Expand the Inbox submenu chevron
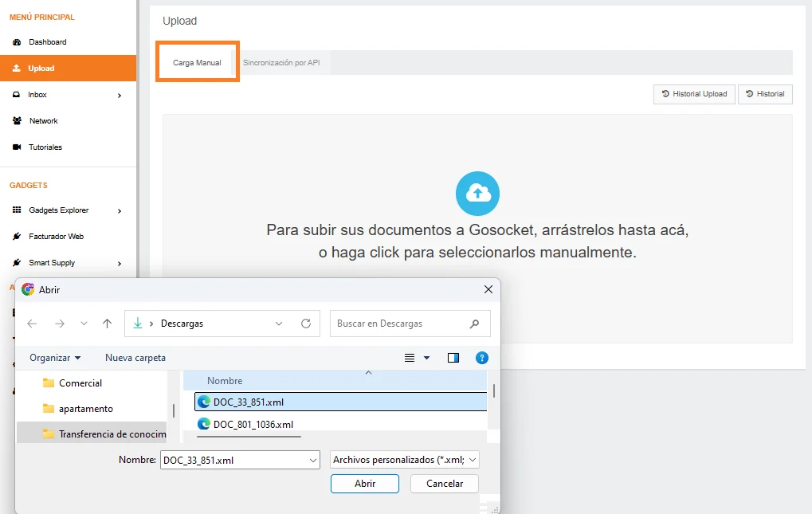This screenshot has width=812, height=514. (120, 96)
